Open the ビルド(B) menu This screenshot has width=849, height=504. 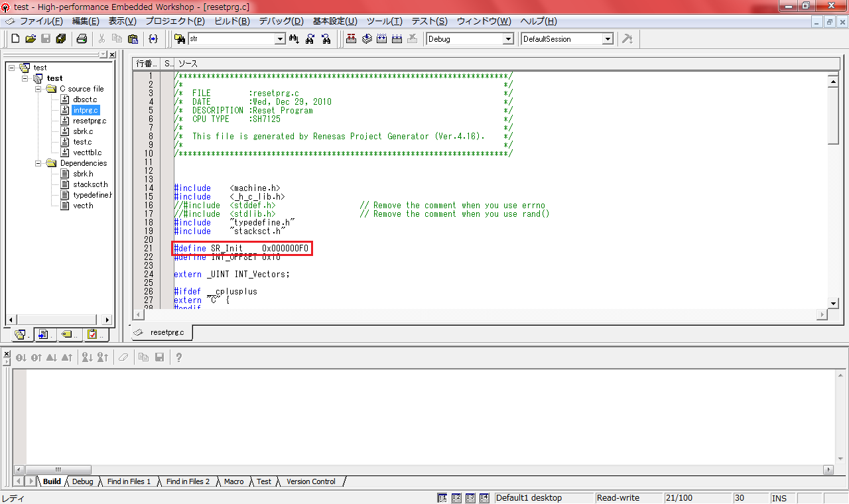point(232,21)
